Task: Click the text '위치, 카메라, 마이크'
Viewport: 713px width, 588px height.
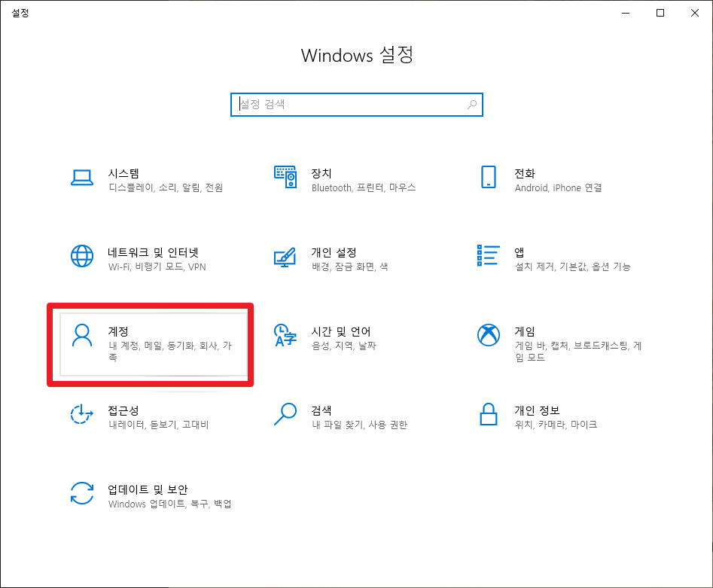Action: click(x=556, y=425)
